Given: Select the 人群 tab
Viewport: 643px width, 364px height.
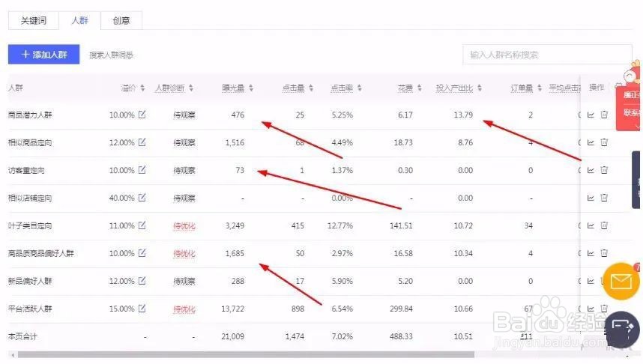Looking at the screenshot, I should coord(79,20).
